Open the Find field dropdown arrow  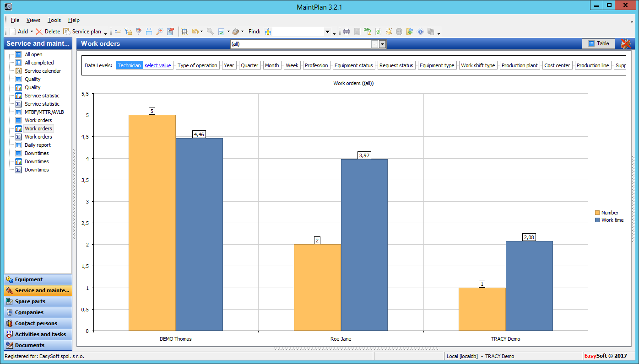tap(327, 32)
